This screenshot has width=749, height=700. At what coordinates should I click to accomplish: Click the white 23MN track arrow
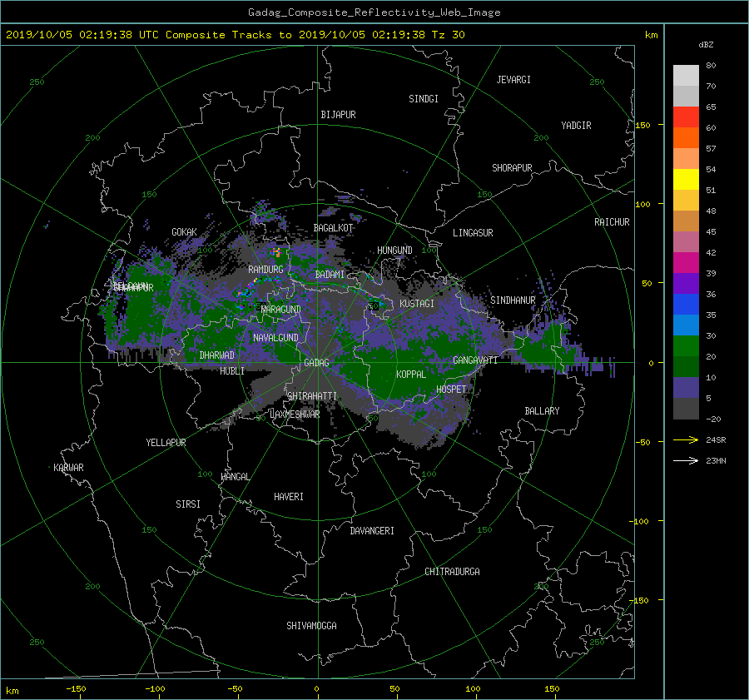686,460
